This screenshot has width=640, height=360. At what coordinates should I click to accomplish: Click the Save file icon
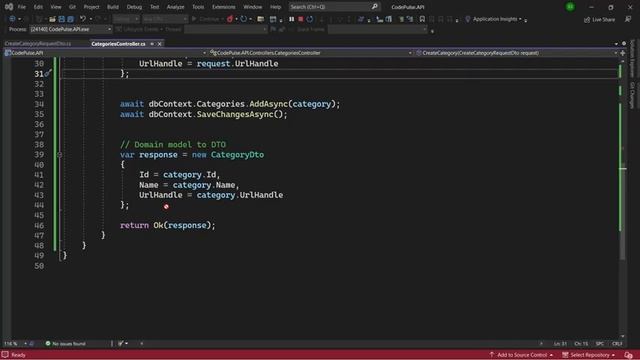(61, 19)
